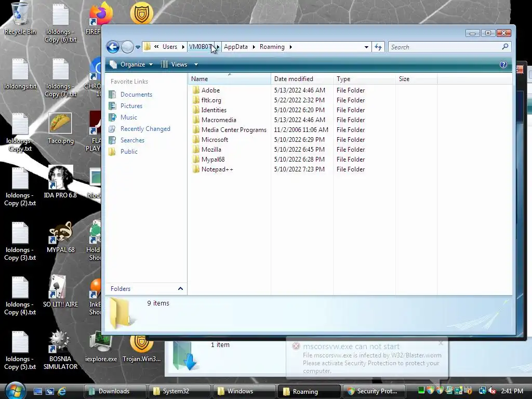Select MYPAL 68 desktop shortcut

tap(60, 237)
